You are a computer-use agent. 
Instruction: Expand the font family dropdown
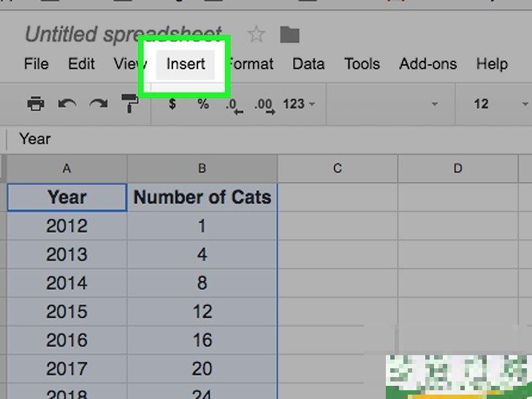coord(387,104)
